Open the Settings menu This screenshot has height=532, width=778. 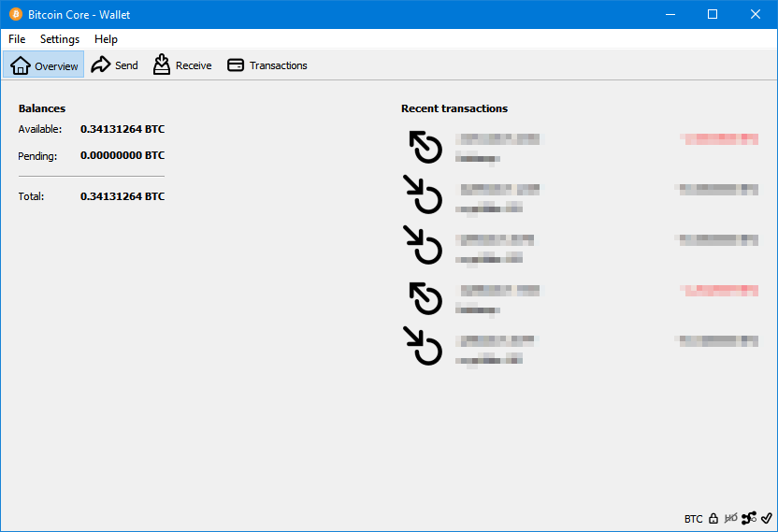(60, 39)
